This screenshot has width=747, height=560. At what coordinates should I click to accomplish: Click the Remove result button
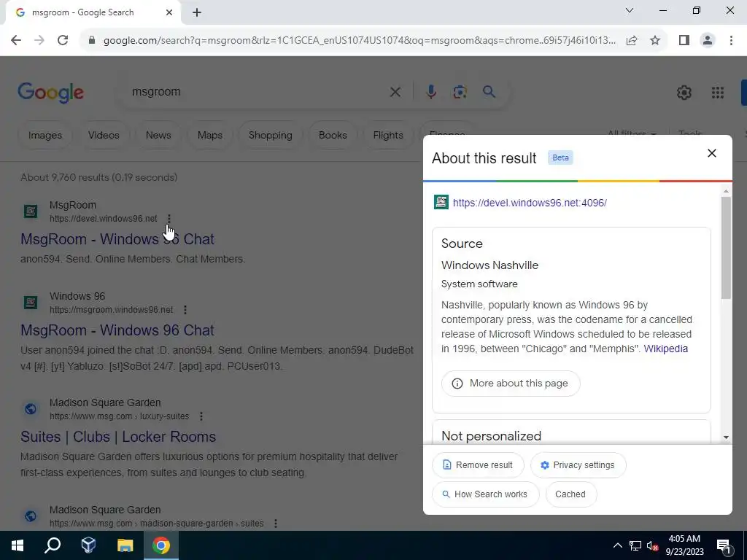478,465
